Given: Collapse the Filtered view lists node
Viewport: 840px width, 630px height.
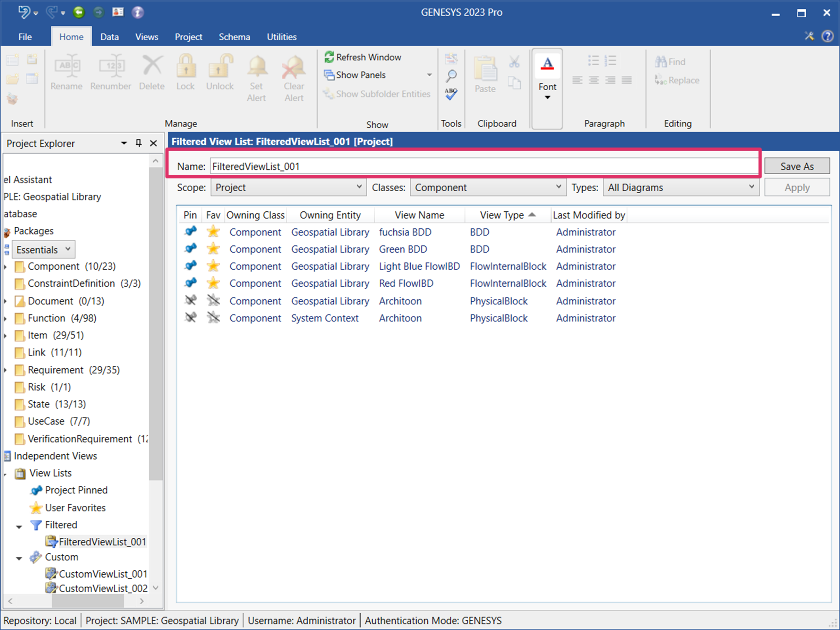Looking at the screenshot, I should point(19,527).
